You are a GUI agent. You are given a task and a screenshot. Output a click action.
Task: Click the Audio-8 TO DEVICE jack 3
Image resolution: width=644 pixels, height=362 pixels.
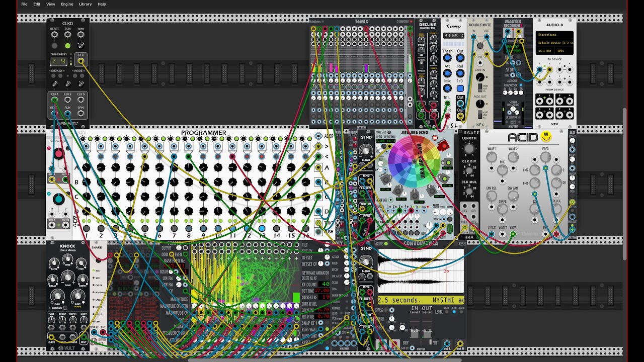(x=559, y=69)
